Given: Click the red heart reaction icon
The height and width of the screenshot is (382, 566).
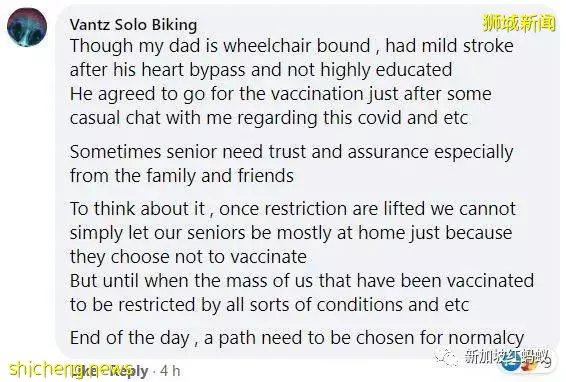Looking at the screenshot, I should [x=526, y=366].
